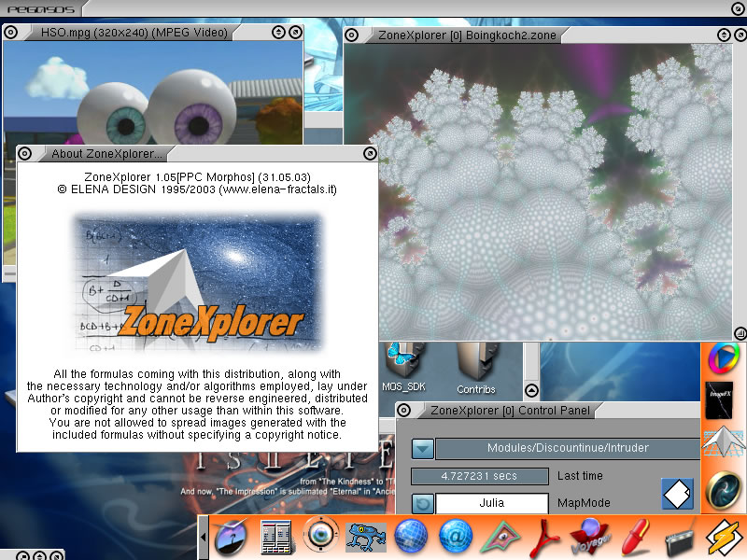747x560 pixels.
Task: Click the Boingkoch2.zone fractal window resize gadget
Action: pos(740,333)
